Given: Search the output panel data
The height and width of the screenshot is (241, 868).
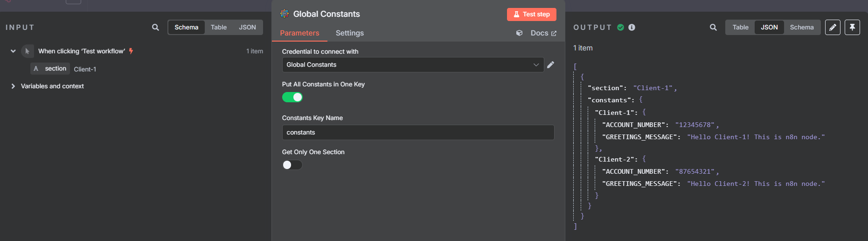Looking at the screenshot, I should coord(713,28).
